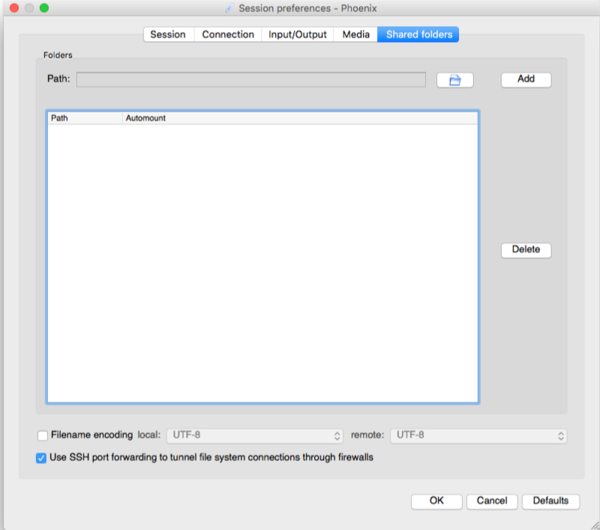Enable the Filename encoding checkbox
600x530 pixels.
42,436
